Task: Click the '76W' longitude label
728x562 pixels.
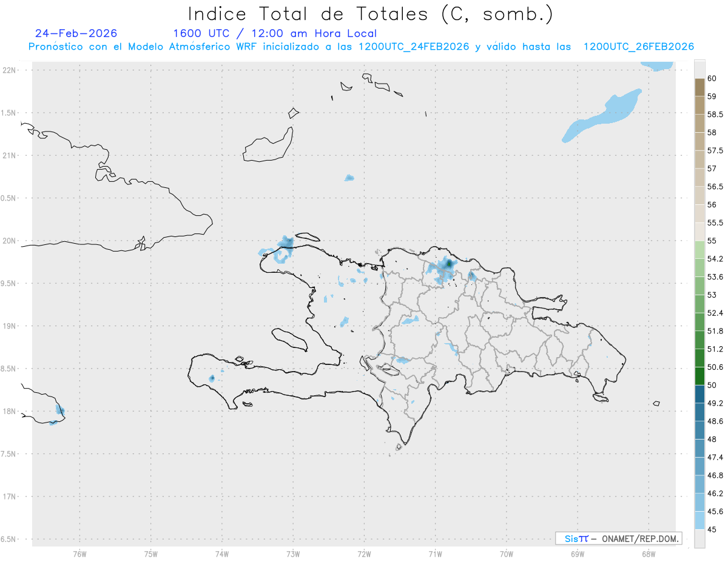Action: 79,554
